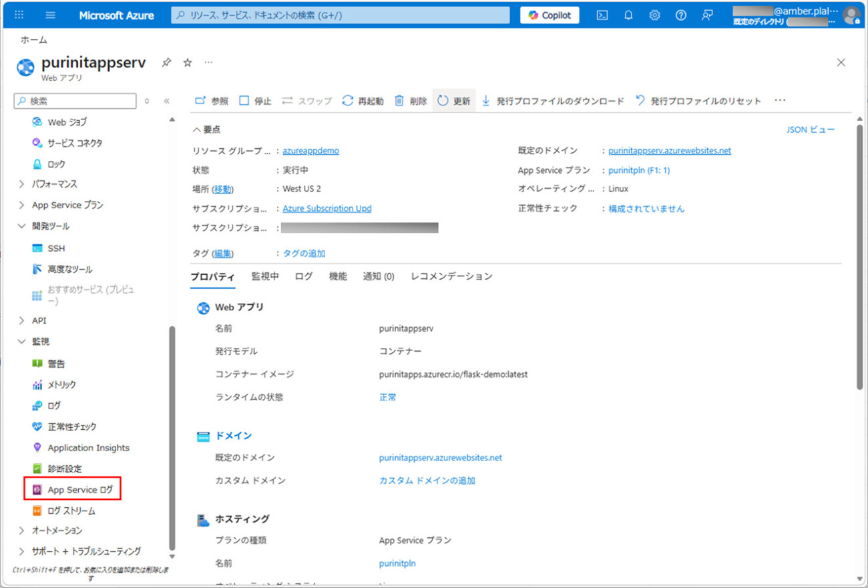Viewport: 868px width, 588px height.
Task: Open the notifications bell icon
Action: pyautogui.click(x=628, y=15)
